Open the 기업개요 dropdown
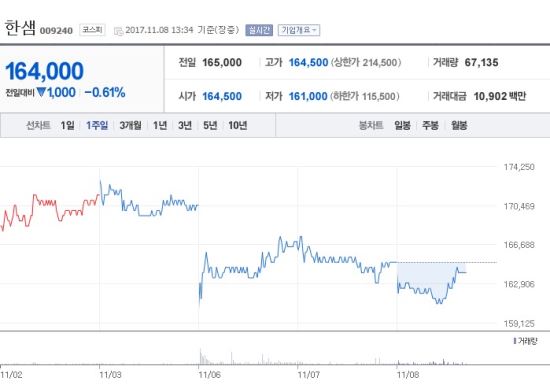 coord(299,30)
